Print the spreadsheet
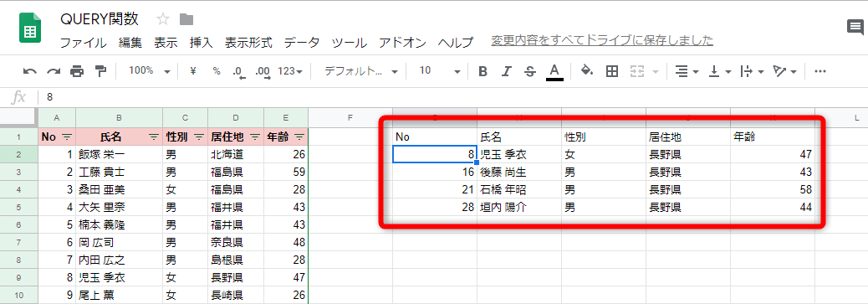This screenshot has width=868, height=304. (77, 71)
